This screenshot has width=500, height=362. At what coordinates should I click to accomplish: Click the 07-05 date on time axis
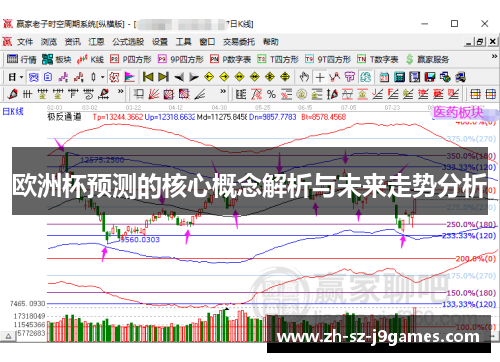pyautogui.click(x=348, y=107)
